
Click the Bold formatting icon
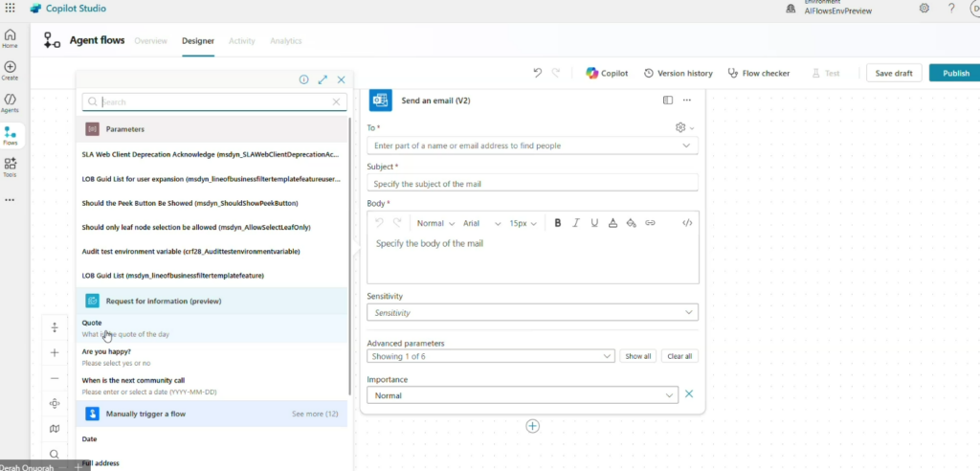(558, 223)
